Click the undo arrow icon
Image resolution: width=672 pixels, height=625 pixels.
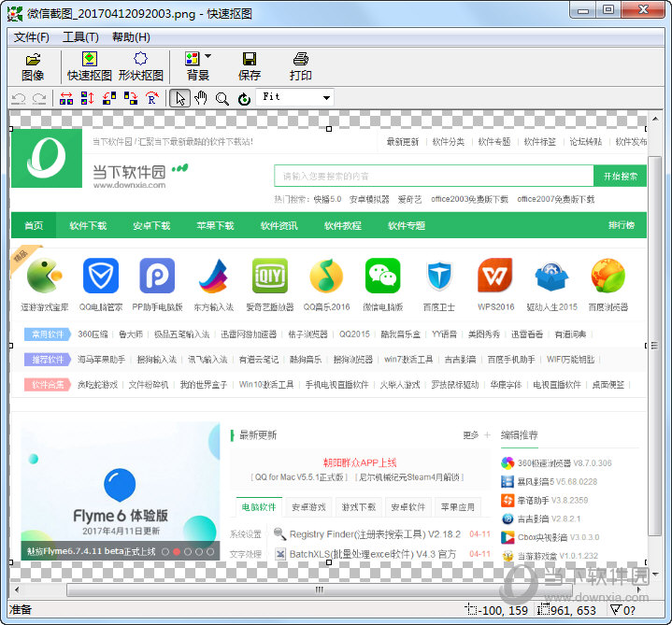click(x=19, y=98)
